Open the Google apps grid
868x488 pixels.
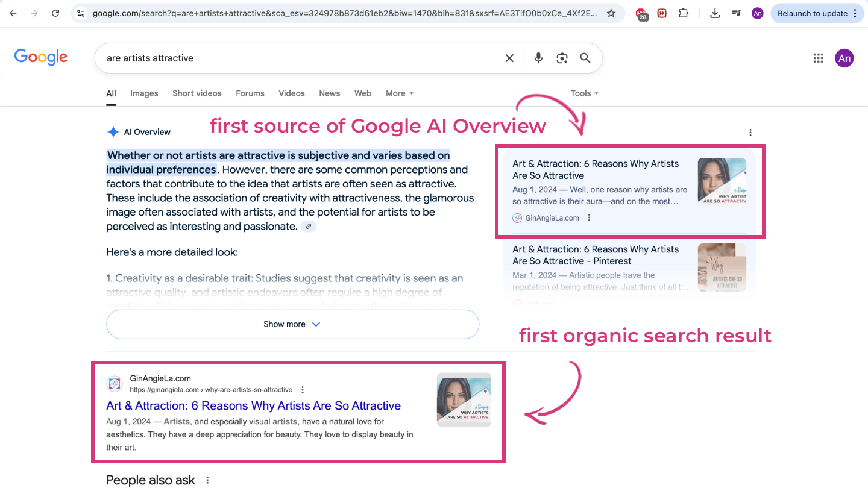pyautogui.click(x=818, y=58)
